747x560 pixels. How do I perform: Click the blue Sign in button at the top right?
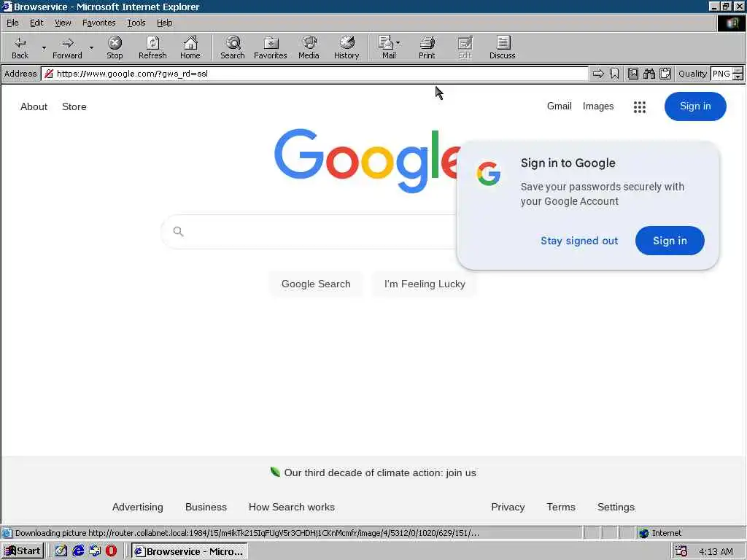click(695, 106)
